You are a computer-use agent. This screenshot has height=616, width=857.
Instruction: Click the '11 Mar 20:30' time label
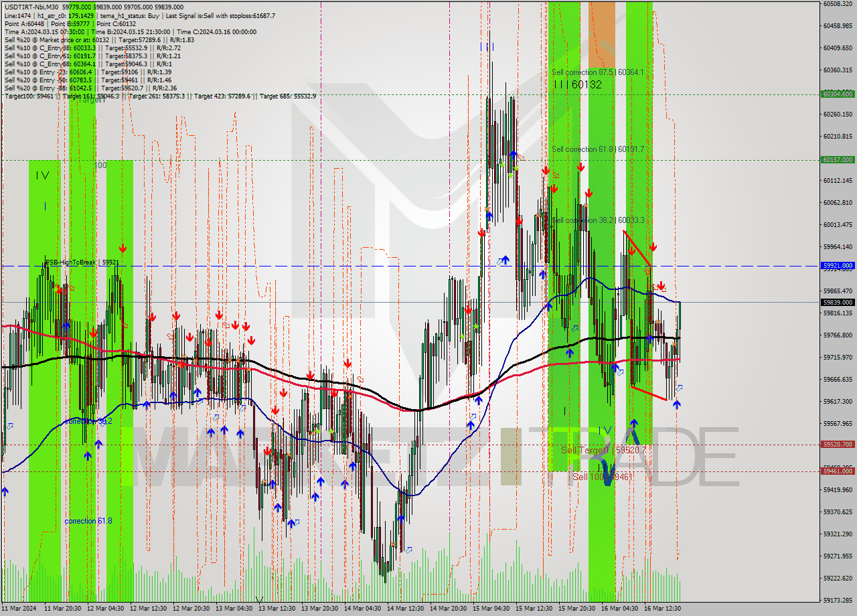(x=63, y=609)
